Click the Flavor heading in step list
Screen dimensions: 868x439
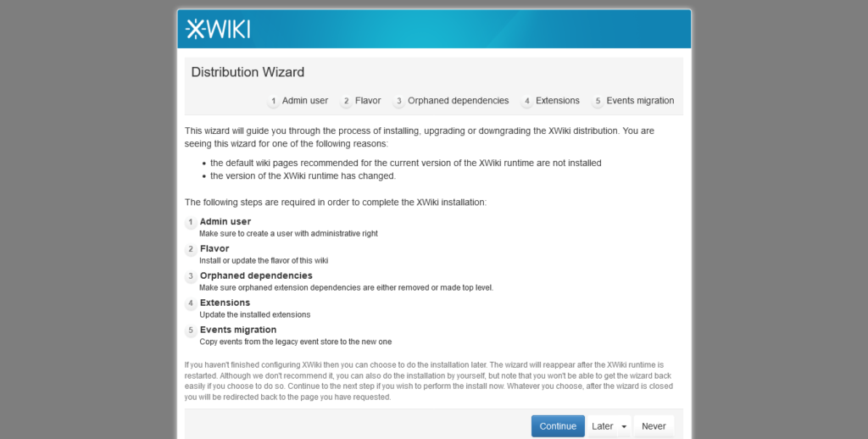tap(214, 248)
